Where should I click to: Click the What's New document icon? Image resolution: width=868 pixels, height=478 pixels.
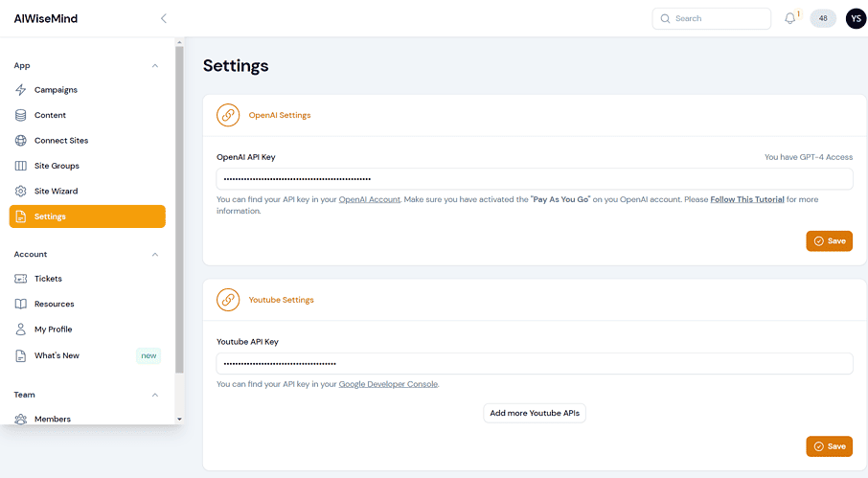pos(20,355)
